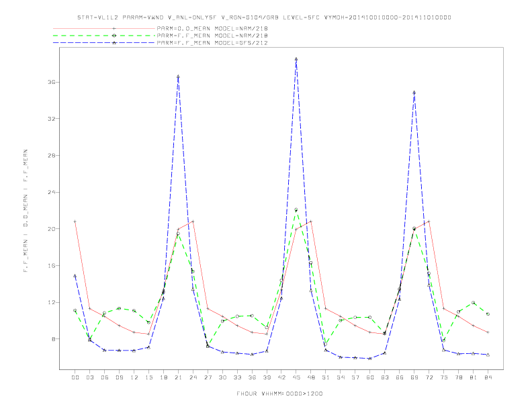Click the red plus data point at hour 00
The width and height of the screenshot is (532, 411).
click(75, 222)
